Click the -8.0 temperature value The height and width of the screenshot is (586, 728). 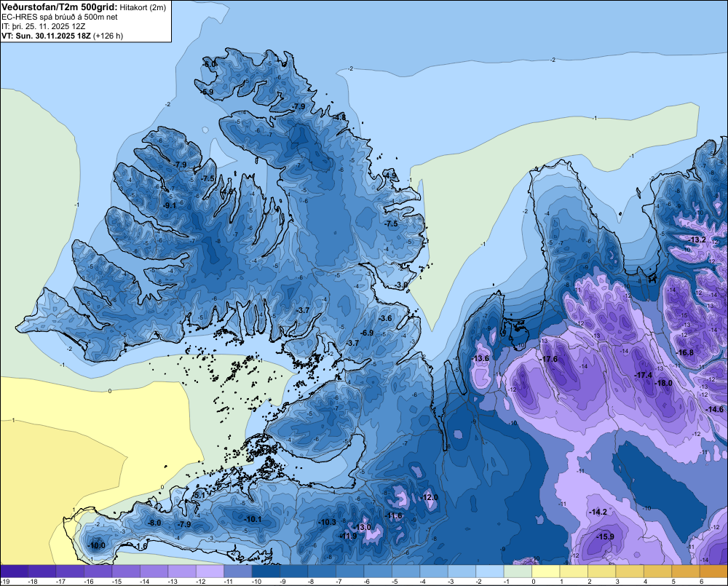(x=154, y=523)
